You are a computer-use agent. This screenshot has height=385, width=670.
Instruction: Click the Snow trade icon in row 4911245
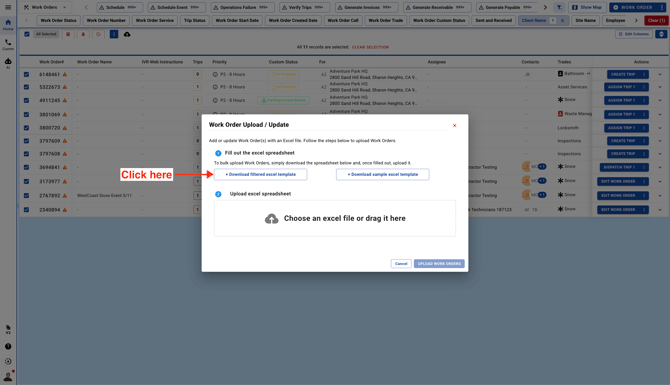tap(560, 100)
